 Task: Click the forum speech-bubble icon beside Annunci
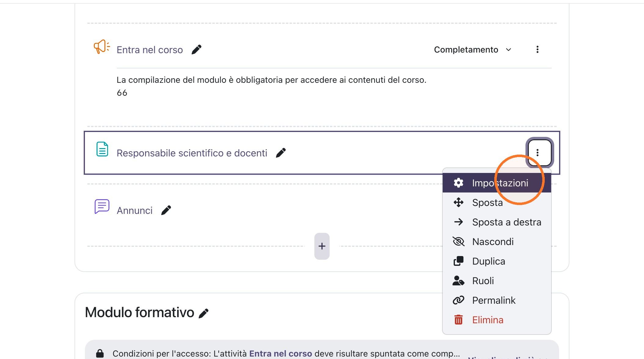(x=102, y=207)
